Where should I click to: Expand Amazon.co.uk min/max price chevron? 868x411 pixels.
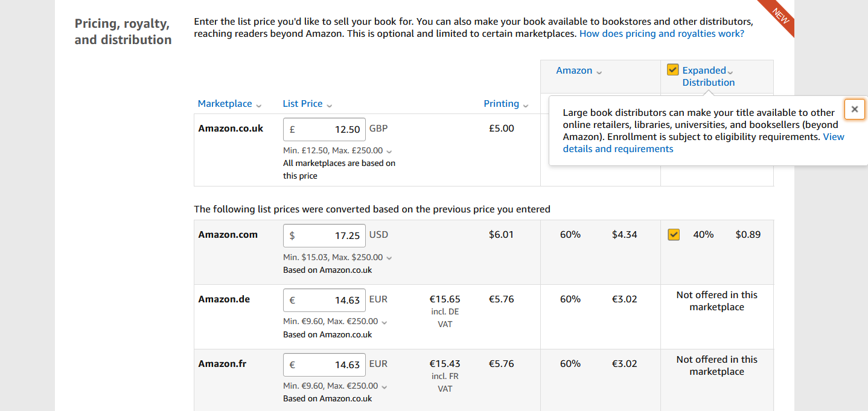[x=389, y=151]
